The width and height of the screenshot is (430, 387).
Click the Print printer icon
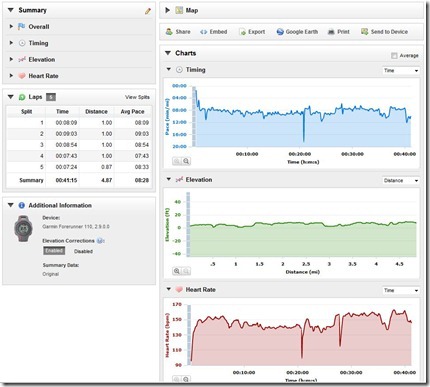tap(331, 32)
